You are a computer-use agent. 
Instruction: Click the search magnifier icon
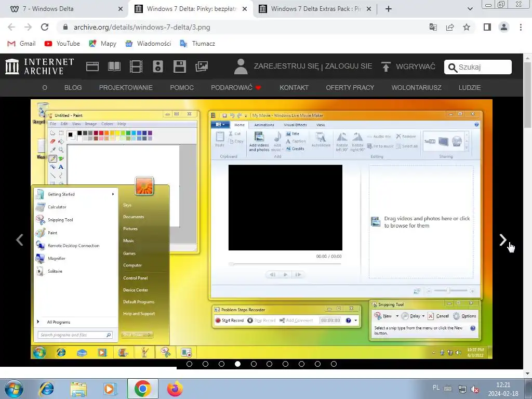point(453,68)
